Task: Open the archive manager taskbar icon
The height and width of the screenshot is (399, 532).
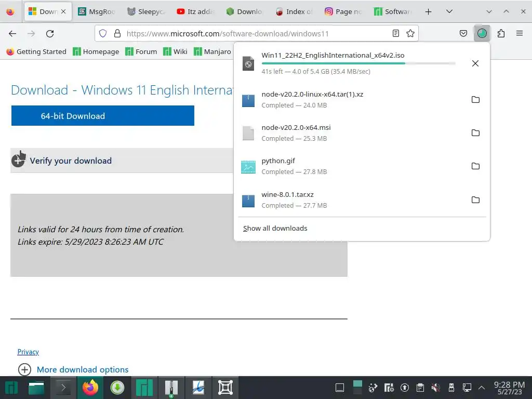Action: tap(171, 388)
